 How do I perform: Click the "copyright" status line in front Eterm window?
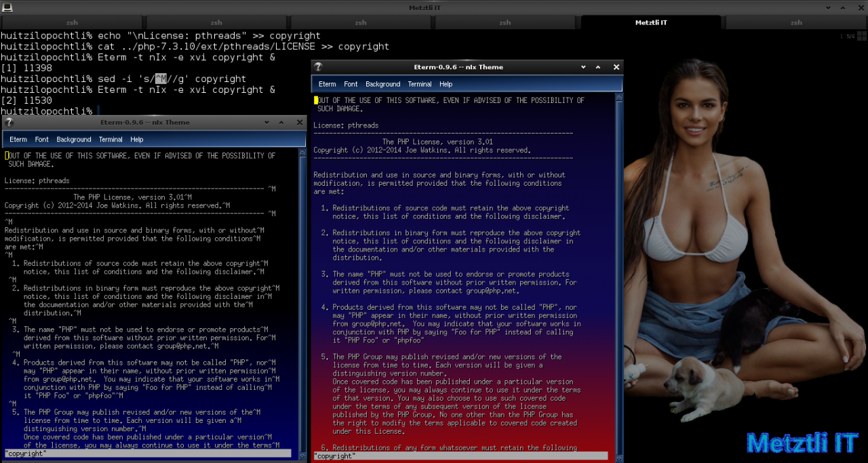coord(460,456)
